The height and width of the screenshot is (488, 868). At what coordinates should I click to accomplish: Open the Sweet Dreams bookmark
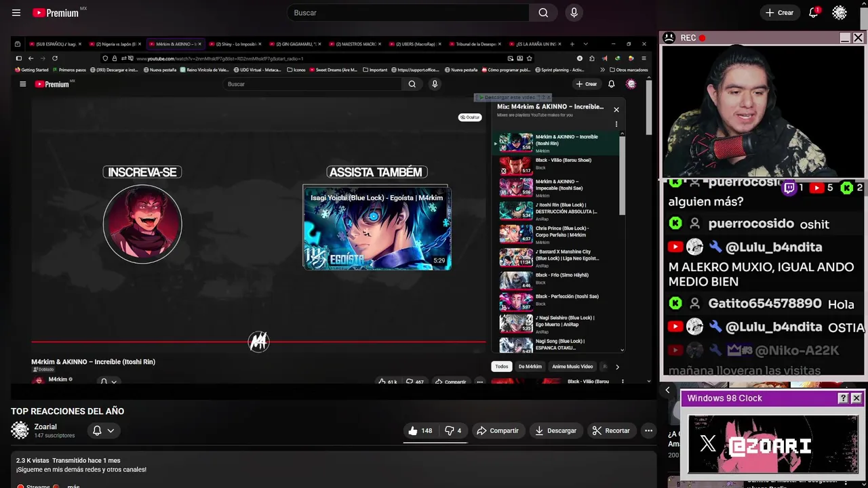(x=332, y=70)
